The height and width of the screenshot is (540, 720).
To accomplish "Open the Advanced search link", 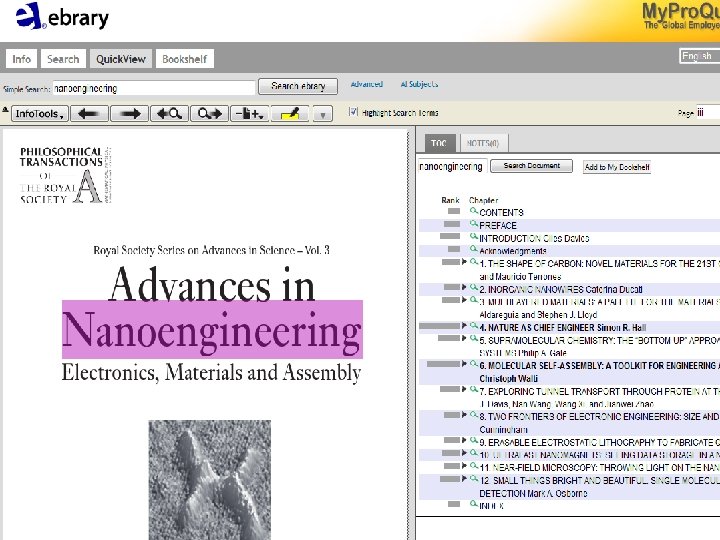I will pyautogui.click(x=366, y=84).
